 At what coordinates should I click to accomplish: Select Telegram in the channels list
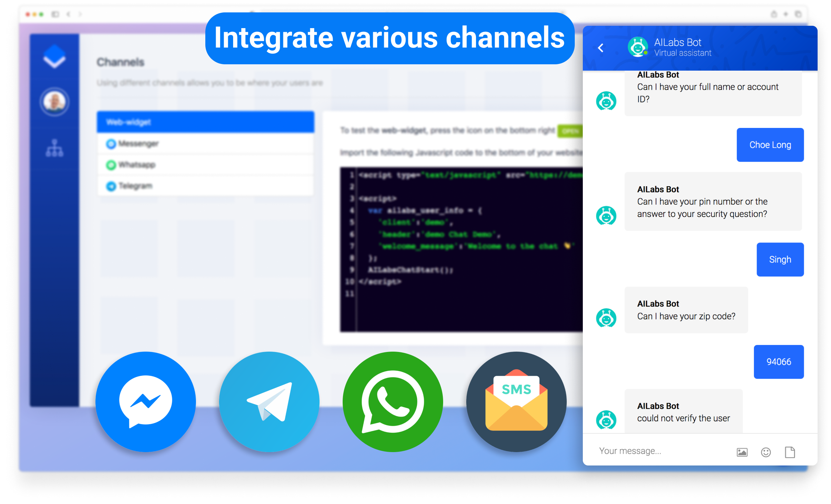coord(205,186)
